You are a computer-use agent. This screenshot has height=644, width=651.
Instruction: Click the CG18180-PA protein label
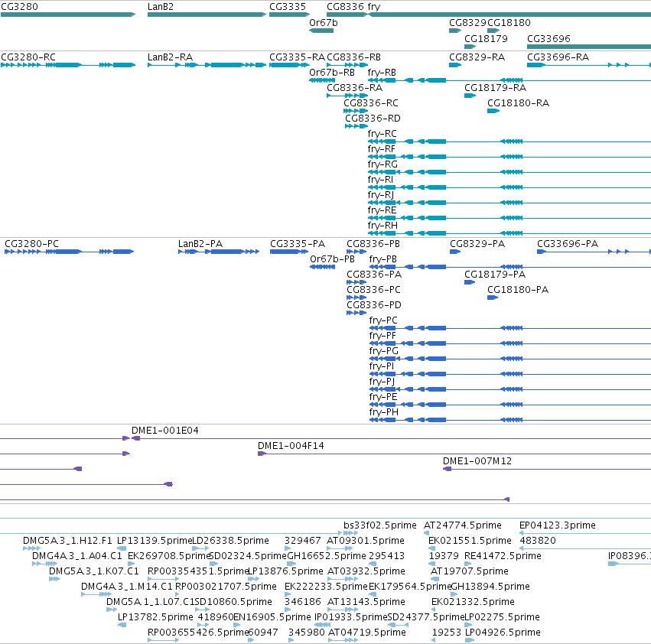517,289
